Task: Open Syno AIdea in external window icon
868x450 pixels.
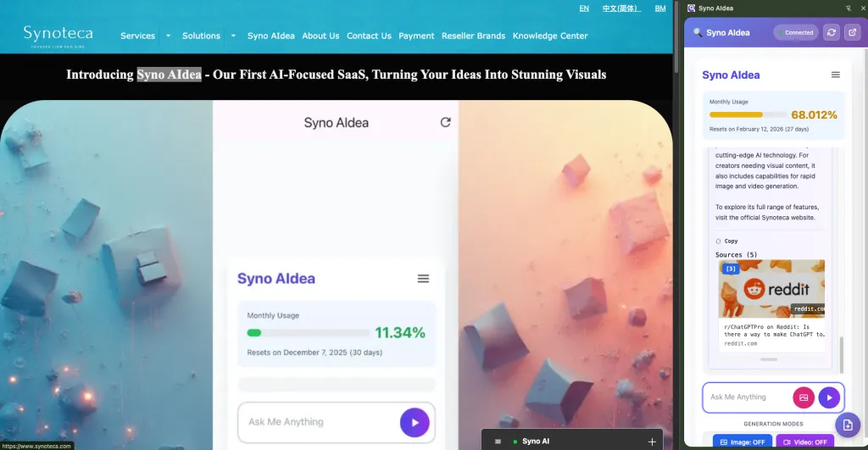Action: click(x=853, y=33)
